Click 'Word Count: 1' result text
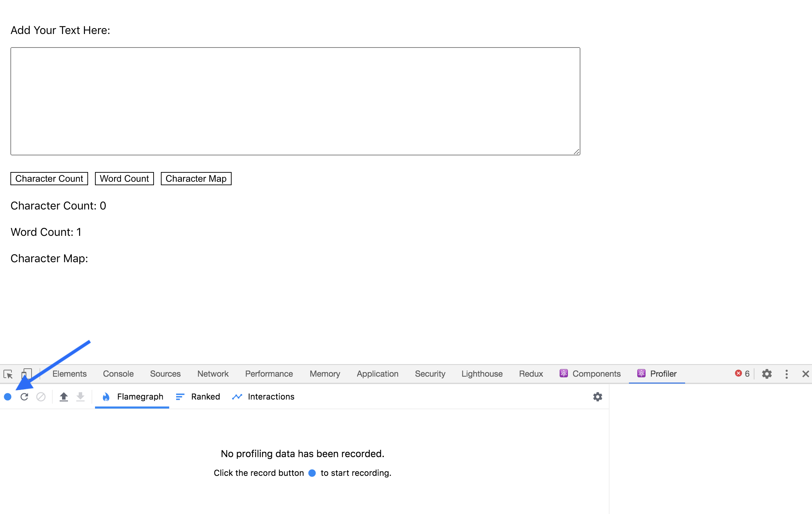The height and width of the screenshot is (514, 812). pos(46,232)
